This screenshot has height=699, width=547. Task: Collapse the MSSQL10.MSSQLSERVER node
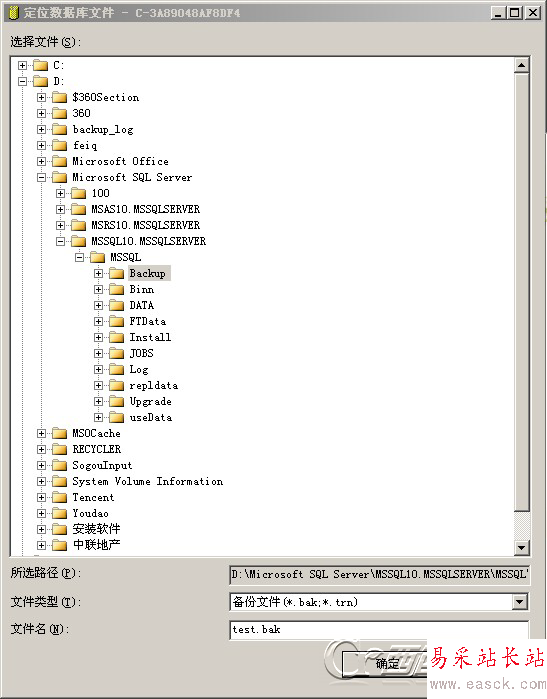point(60,242)
